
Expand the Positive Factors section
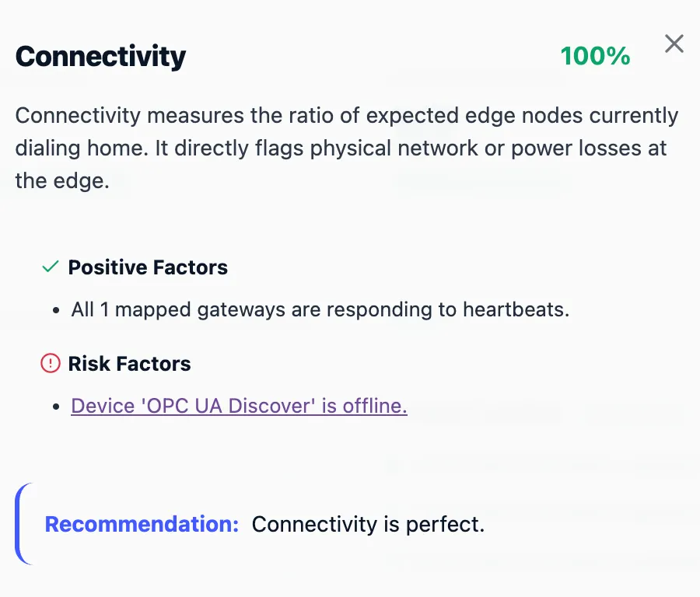[x=148, y=267]
